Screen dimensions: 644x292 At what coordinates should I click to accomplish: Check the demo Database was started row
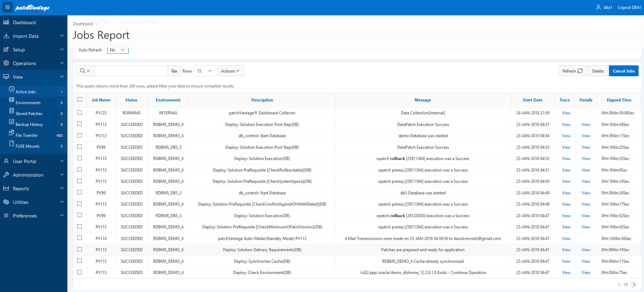pyautogui.click(x=80, y=135)
